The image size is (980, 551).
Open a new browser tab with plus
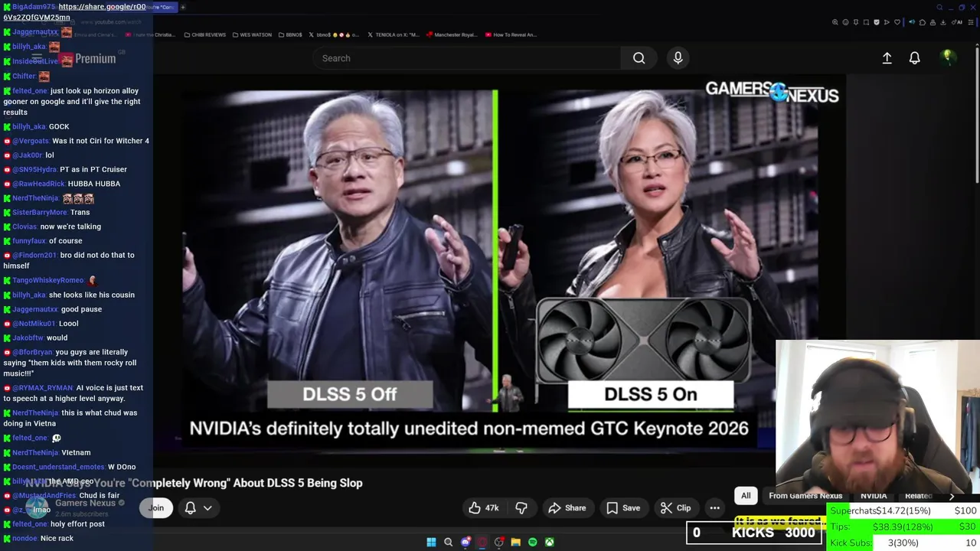coord(183,7)
